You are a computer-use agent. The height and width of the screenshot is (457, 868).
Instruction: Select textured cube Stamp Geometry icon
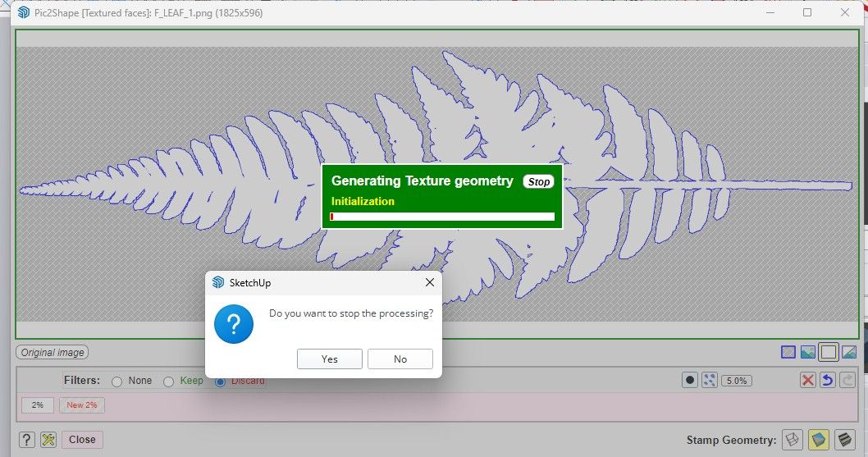[x=817, y=440]
